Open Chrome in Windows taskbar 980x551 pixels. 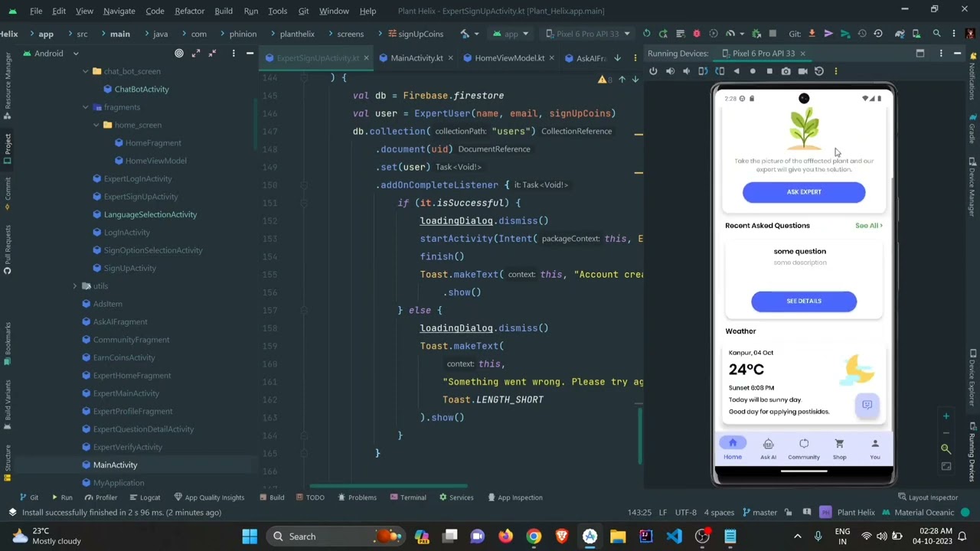(534, 536)
